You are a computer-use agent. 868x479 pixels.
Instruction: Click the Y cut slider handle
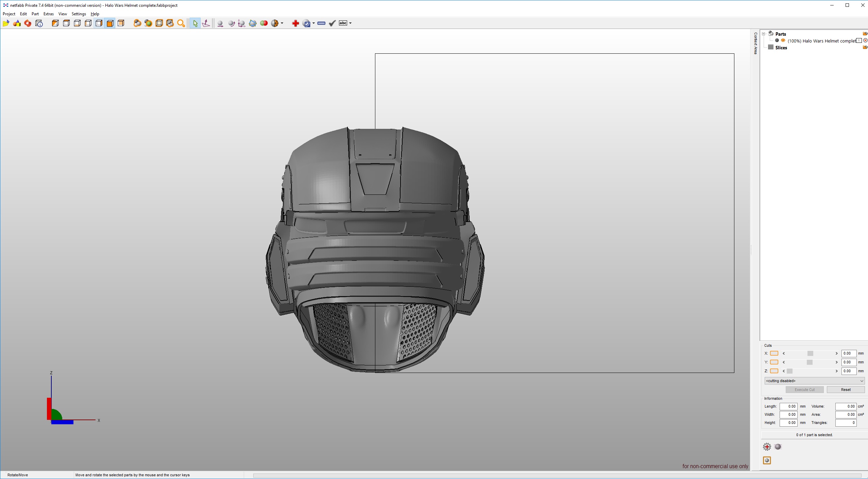coord(810,362)
